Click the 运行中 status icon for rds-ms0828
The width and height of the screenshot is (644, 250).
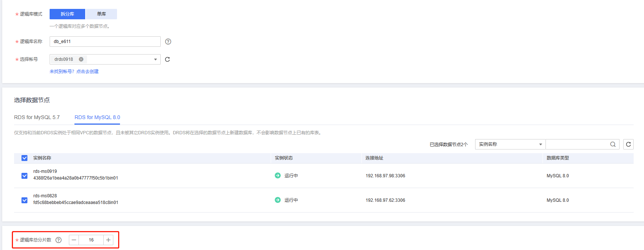click(278, 200)
